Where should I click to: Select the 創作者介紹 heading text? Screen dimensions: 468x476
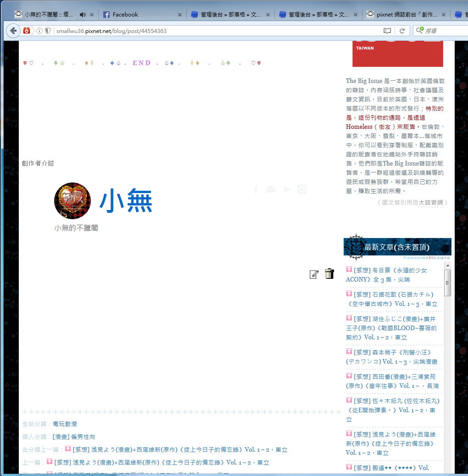[x=38, y=163]
